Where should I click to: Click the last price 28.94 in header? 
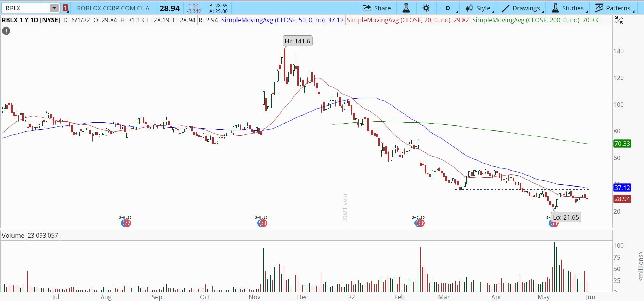170,8
